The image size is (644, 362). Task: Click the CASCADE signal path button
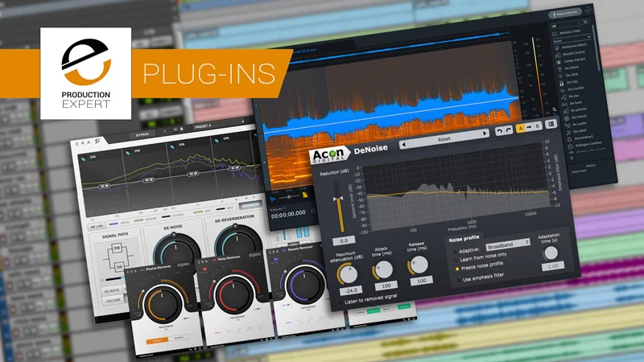(113, 300)
